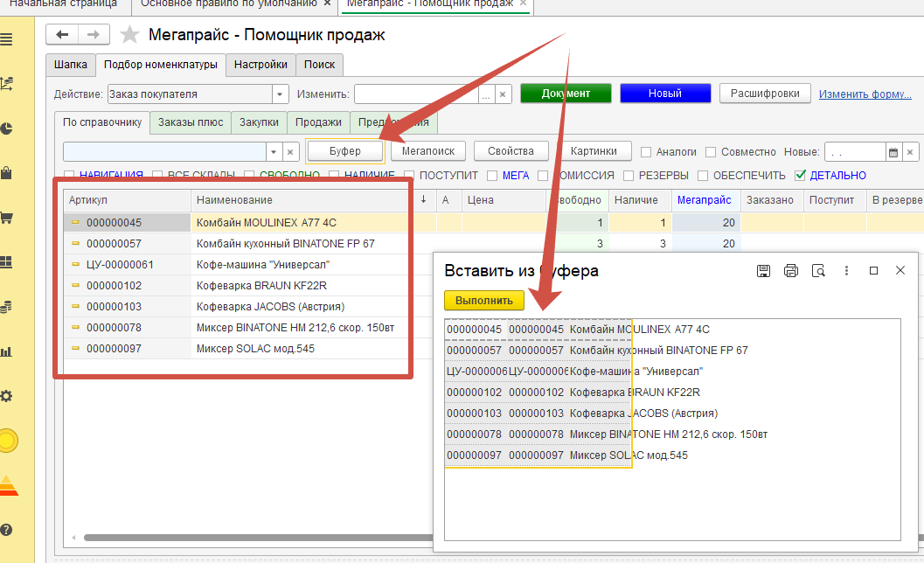Enable the ОБЕСПЕЧИТЬ checkbox
This screenshot has width=924, height=563.
703,175
